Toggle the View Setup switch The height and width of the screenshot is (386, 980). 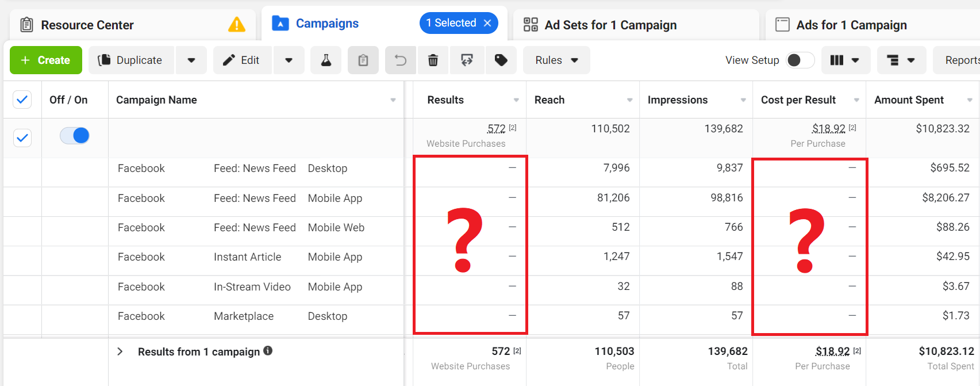tap(800, 60)
